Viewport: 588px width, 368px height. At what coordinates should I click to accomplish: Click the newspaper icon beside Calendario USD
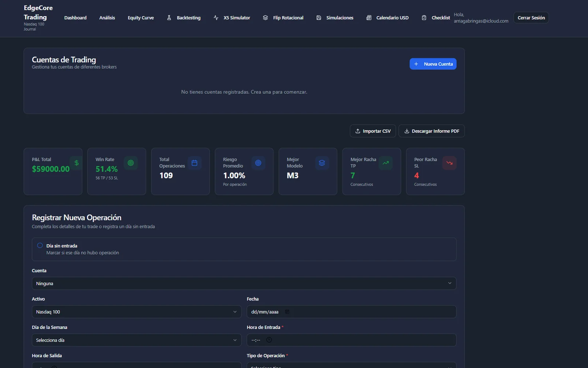tap(369, 18)
